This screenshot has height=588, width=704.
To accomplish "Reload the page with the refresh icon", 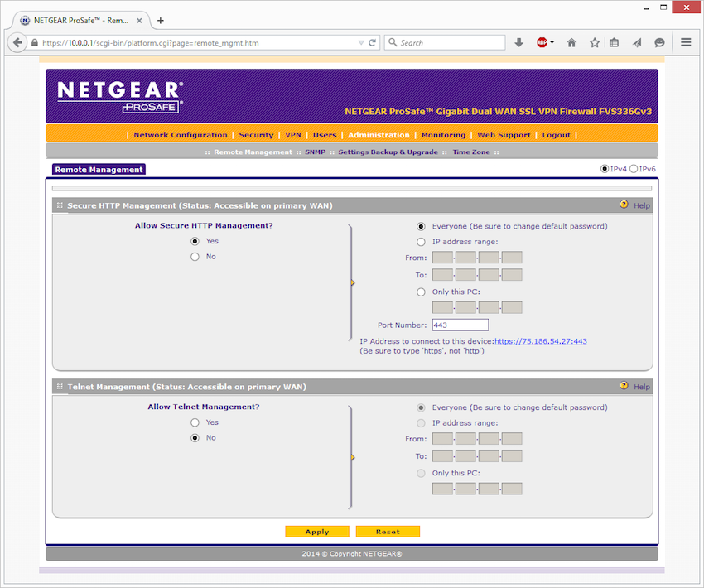I will pos(372,42).
